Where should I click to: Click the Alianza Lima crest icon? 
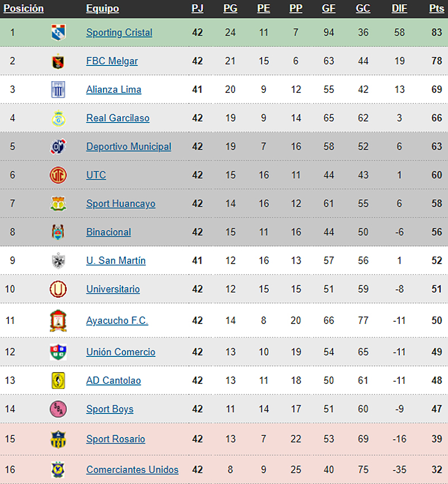pyautogui.click(x=58, y=90)
